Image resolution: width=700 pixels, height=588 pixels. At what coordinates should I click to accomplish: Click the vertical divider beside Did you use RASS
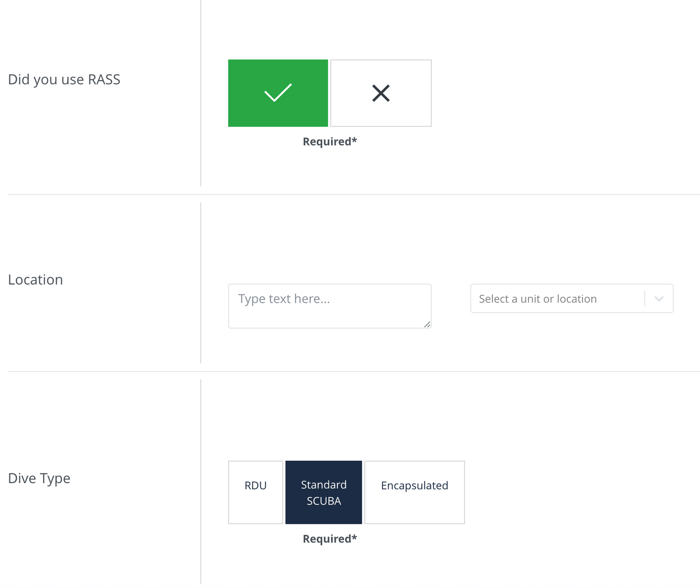click(201, 93)
